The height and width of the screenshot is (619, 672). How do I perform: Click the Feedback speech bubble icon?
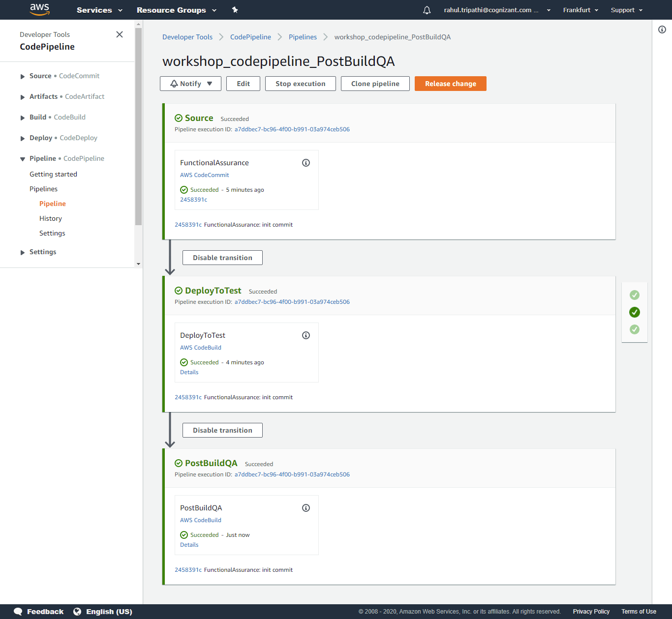click(x=18, y=612)
